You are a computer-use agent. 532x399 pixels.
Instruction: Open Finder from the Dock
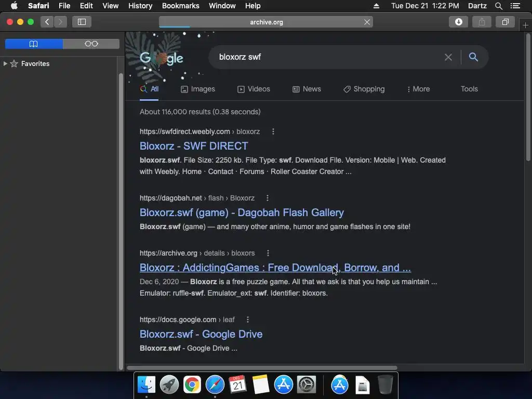click(x=146, y=385)
